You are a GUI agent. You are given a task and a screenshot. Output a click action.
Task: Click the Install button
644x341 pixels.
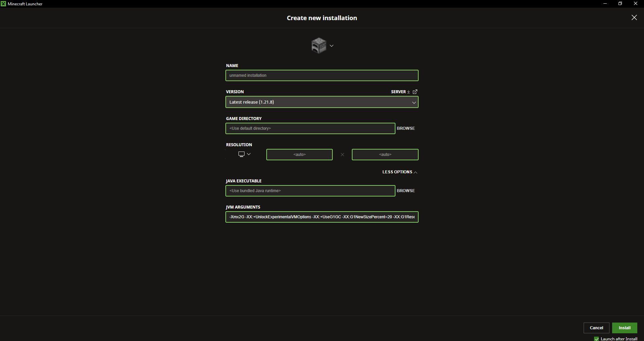(x=625, y=328)
